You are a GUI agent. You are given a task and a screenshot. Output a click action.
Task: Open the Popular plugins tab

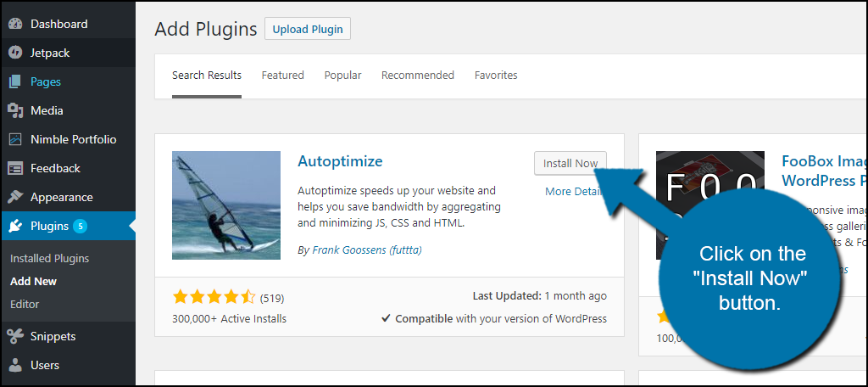tap(342, 76)
